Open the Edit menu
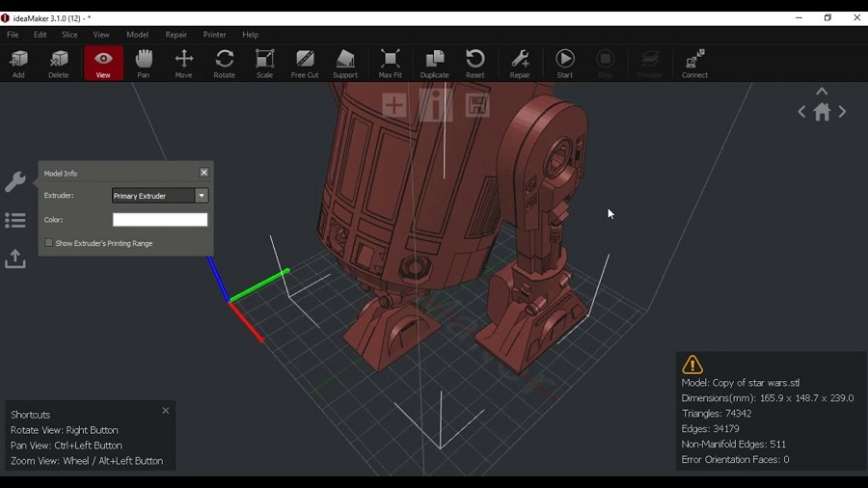This screenshot has height=488, width=868. [40, 35]
